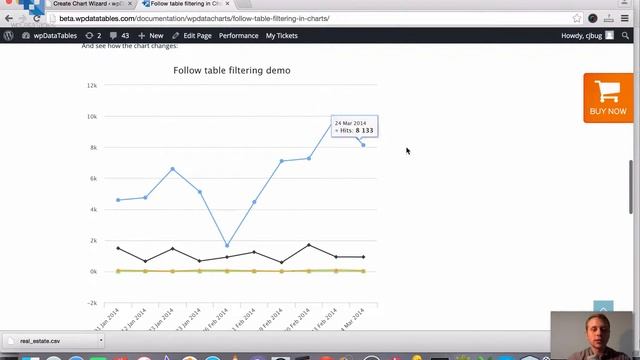Open Chrome hamburger menu
640x360 pixels.
625,18
